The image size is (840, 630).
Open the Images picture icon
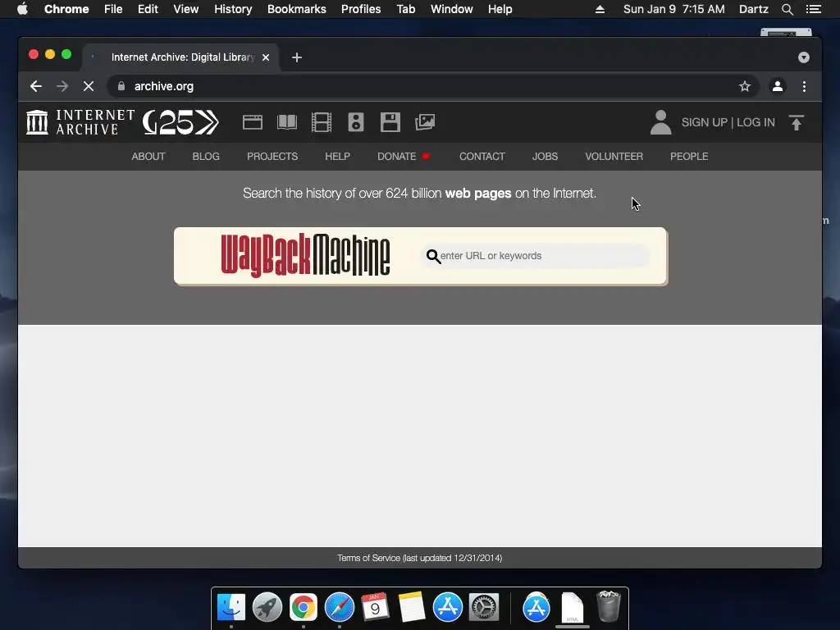coord(425,122)
